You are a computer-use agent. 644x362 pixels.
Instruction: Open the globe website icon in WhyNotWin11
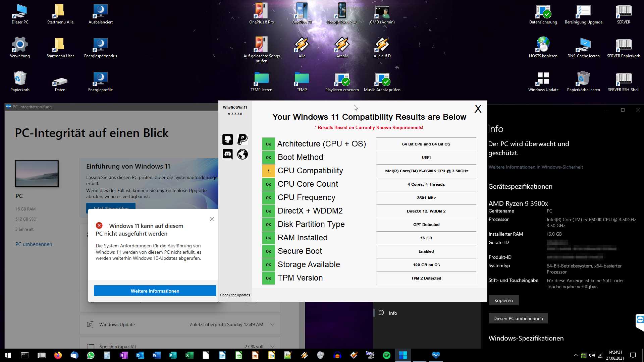pos(242,154)
